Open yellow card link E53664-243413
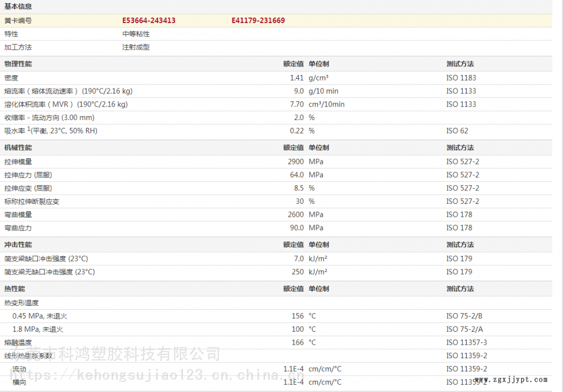 149,21
